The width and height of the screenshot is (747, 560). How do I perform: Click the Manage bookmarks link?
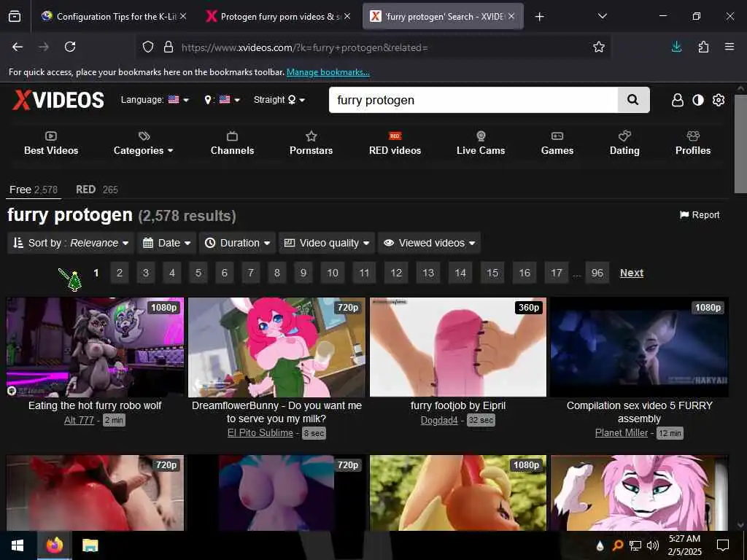(x=328, y=72)
